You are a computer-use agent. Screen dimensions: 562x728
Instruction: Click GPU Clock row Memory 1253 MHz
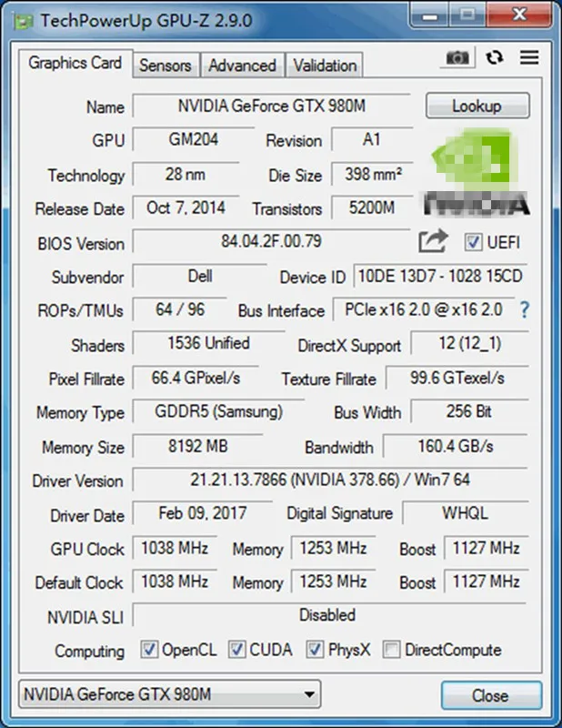[333, 548]
